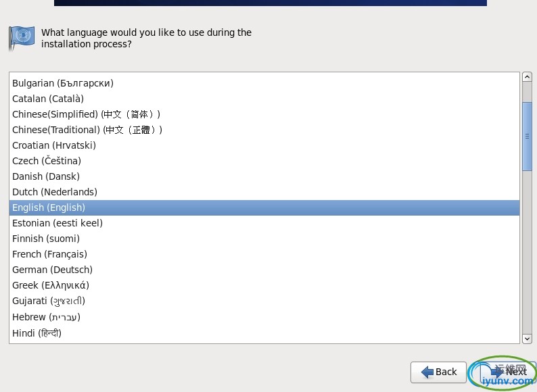Select Catalan (Català) language
Image resolution: width=537 pixels, height=392 pixels.
tap(264, 99)
